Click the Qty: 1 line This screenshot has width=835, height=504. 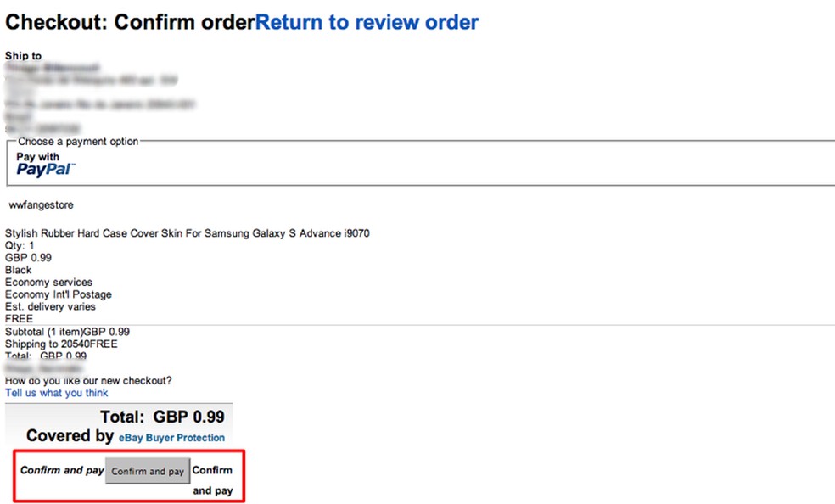pyautogui.click(x=20, y=245)
